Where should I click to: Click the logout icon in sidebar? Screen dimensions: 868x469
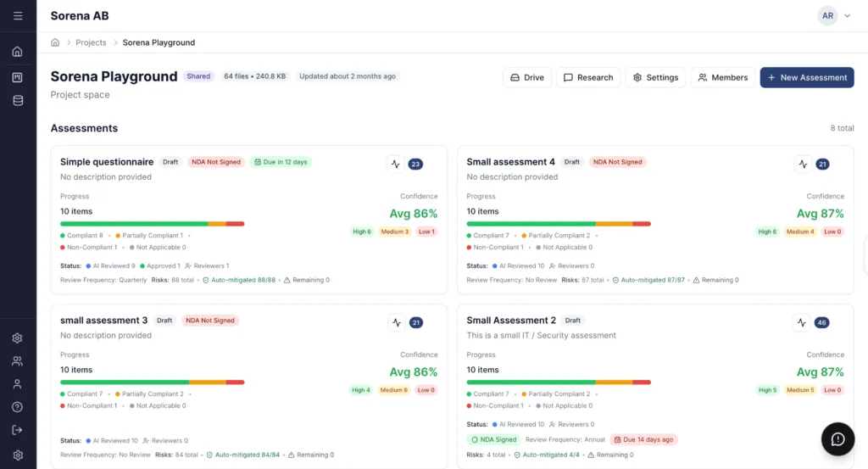click(x=18, y=430)
